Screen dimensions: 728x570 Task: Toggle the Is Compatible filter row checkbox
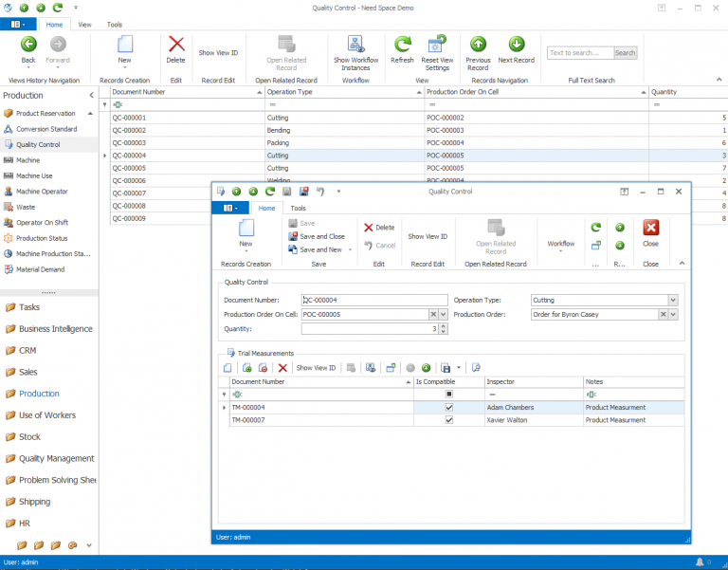coord(448,394)
